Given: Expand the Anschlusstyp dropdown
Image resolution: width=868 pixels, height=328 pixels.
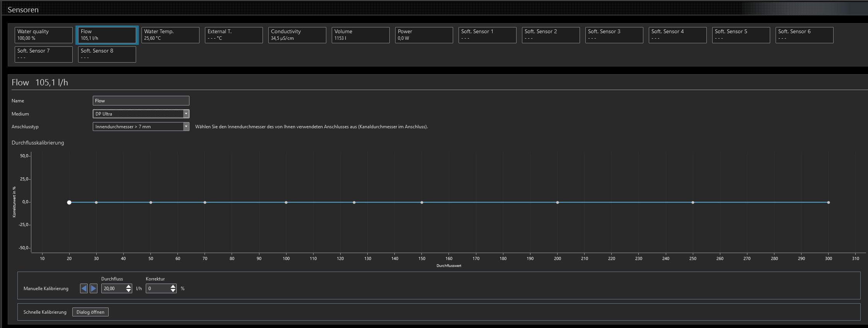Looking at the screenshot, I should point(141,127).
